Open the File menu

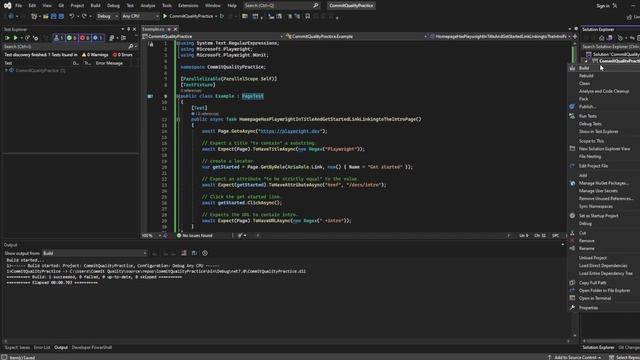click(18, 6)
